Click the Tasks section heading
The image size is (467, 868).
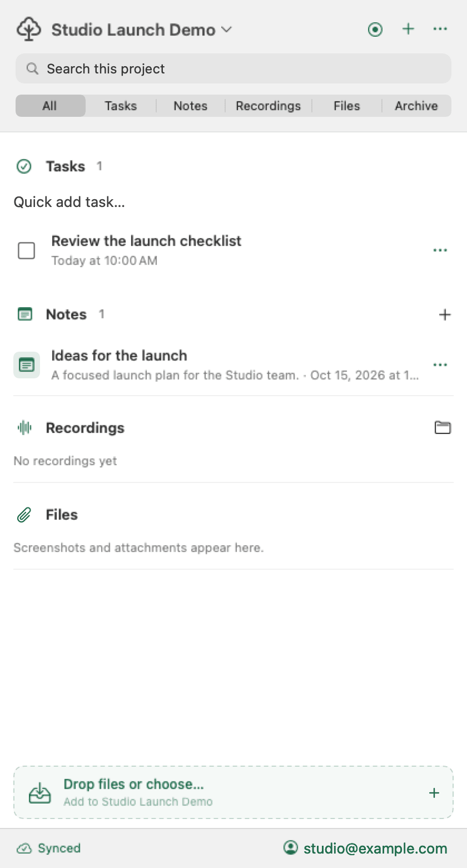click(65, 166)
